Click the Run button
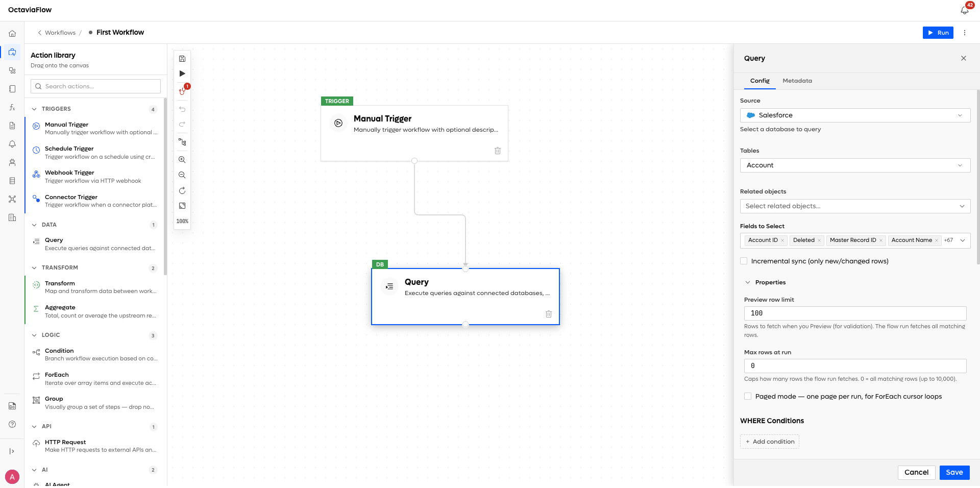Viewport: 980px width, 488px height. click(938, 33)
